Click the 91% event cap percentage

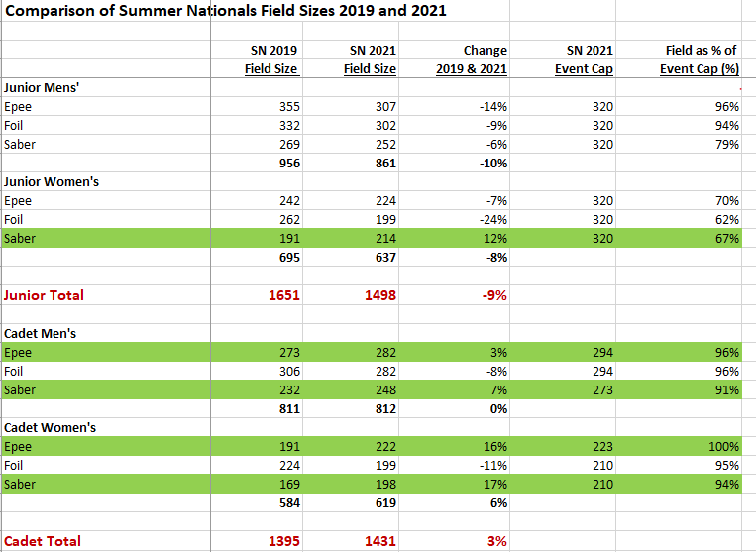click(x=727, y=390)
